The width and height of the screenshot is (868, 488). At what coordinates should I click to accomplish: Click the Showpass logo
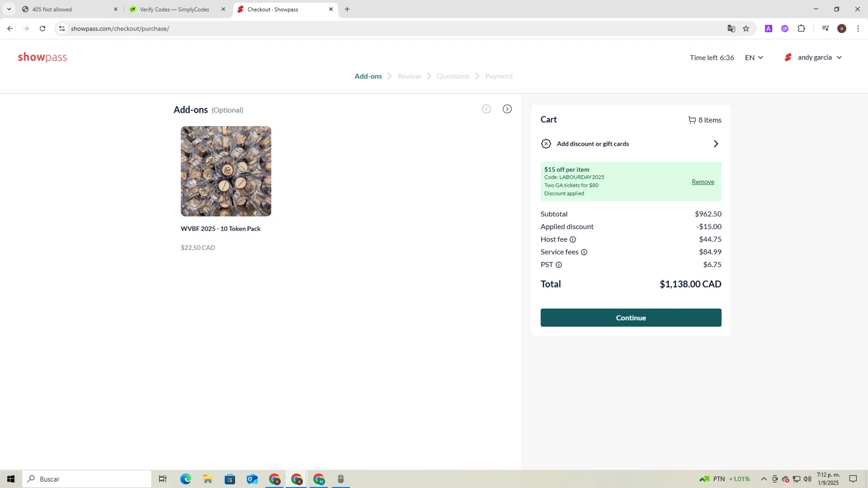point(42,57)
